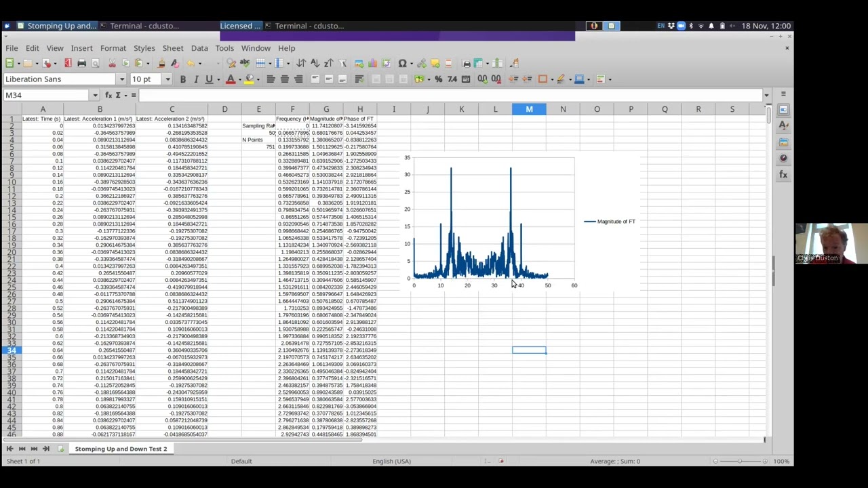The image size is (868, 488).
Task: Toggle Wrap Text
Action: pos(359,79)
